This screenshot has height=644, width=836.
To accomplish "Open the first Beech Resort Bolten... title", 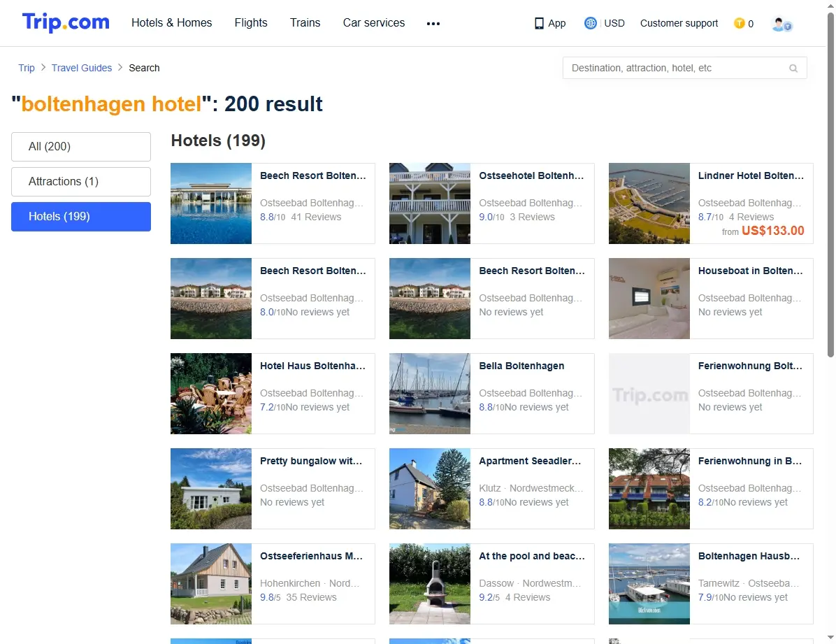I will pyautogui.click(x=313, y=176).
